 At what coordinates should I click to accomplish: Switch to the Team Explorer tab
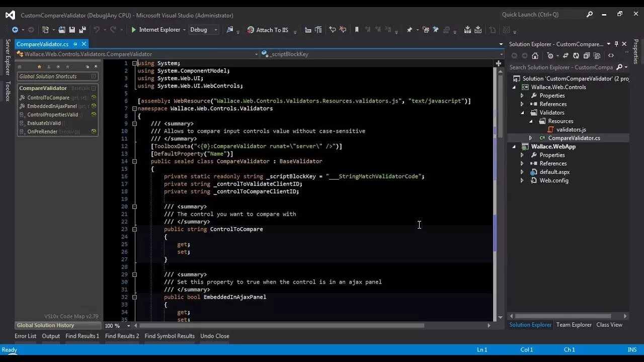tap(574, 325)
